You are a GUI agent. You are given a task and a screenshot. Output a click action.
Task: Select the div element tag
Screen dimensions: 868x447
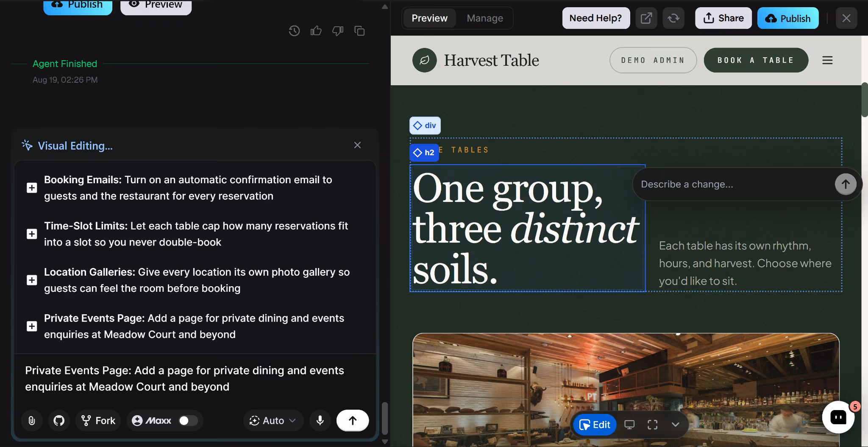click(x=425, y=126)
